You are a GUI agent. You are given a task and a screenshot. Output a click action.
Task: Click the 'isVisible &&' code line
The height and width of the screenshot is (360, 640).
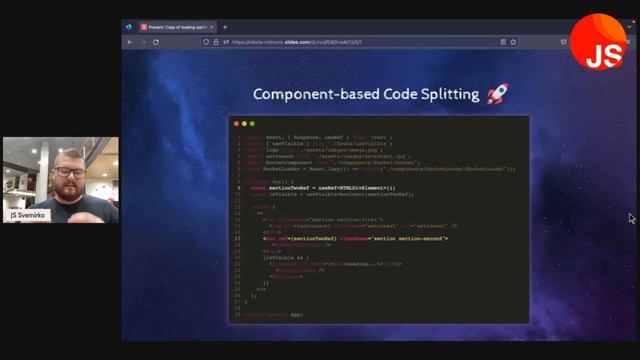[x=286, y=258]
